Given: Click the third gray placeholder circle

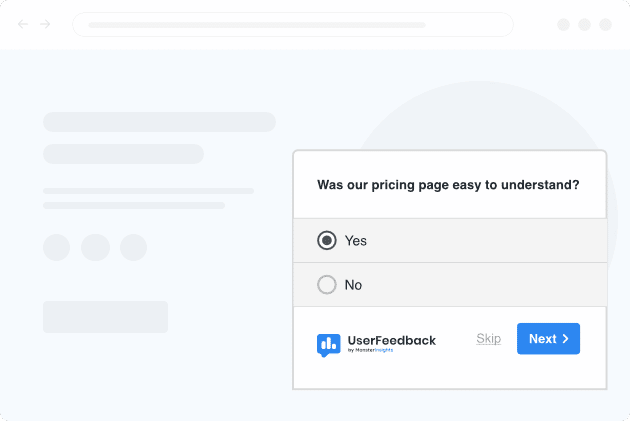Looking at the screenshot, I should (x=134, y=247).
